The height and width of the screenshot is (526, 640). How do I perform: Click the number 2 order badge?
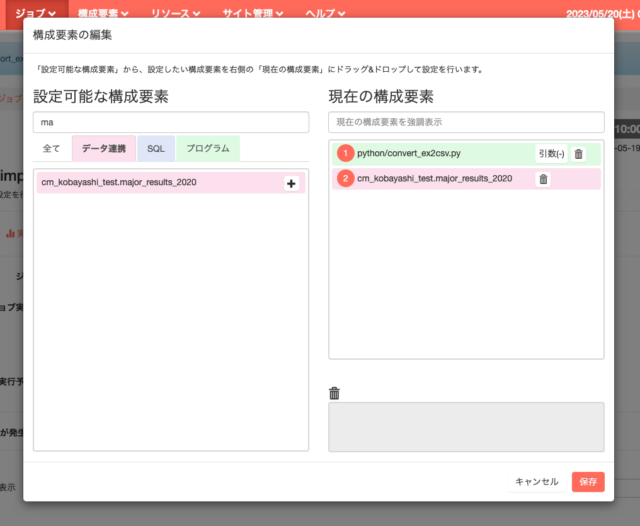click(345, 179)
